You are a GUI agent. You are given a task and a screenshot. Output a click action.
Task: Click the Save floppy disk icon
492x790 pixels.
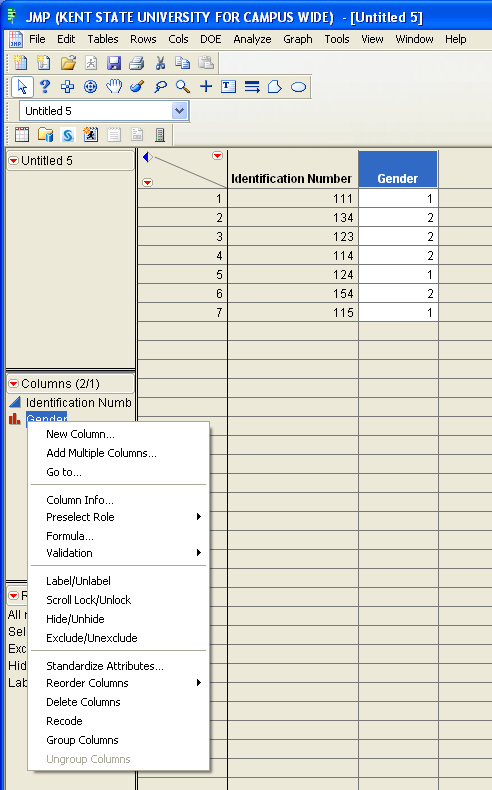click(114, 62)
